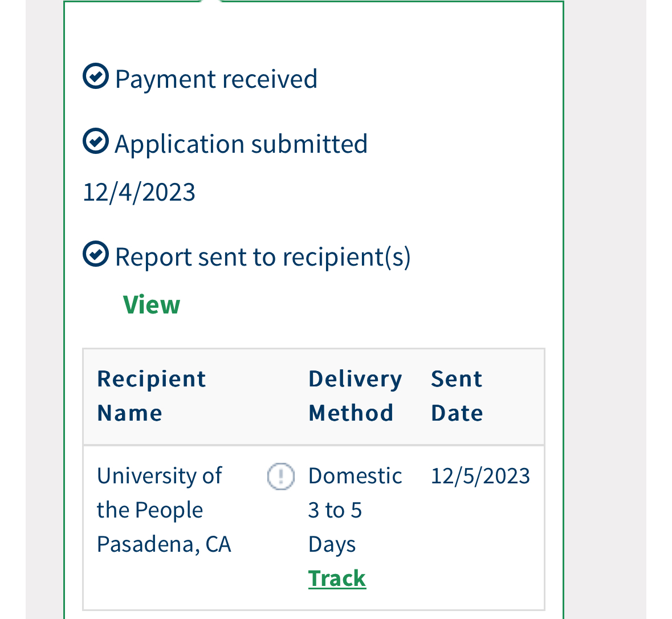This screenshot has height=619, width=672.
Task: Click the Domestic 3 to 5 Days text
Action: [355, 510]
